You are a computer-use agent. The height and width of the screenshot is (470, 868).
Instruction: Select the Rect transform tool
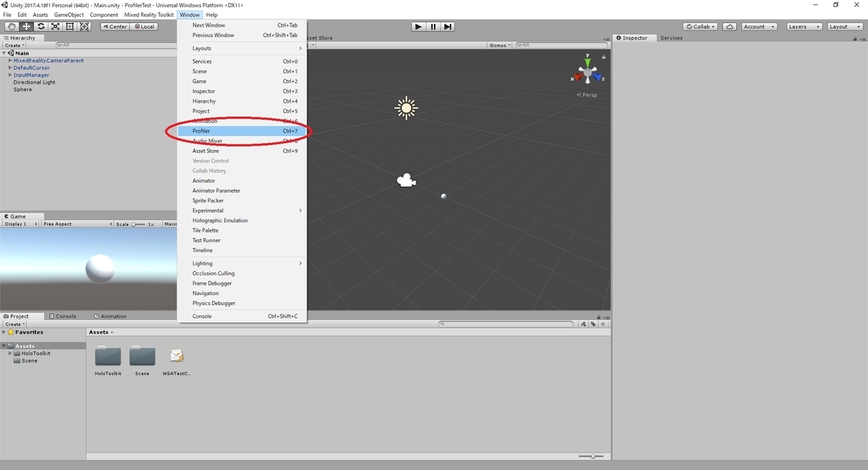(x=70, y=27)
